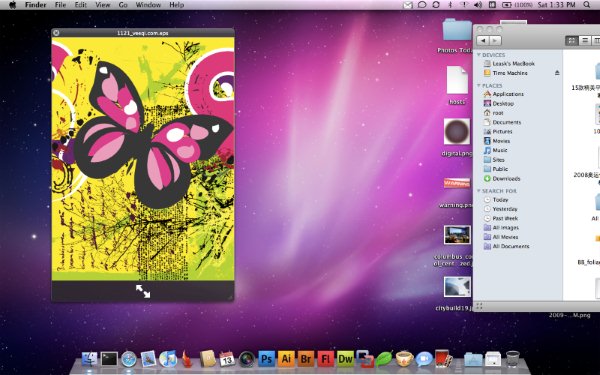Switch Finder window to list view
The width and height of the screenshot is (600, 375).
[584, 41]
